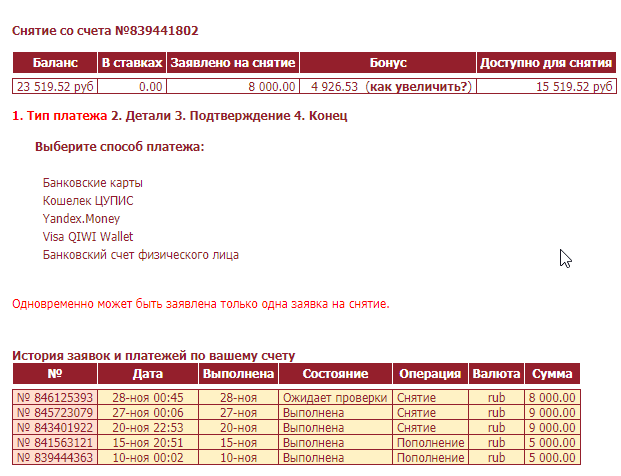Click step 1. Тип платежа

(59, 116)
